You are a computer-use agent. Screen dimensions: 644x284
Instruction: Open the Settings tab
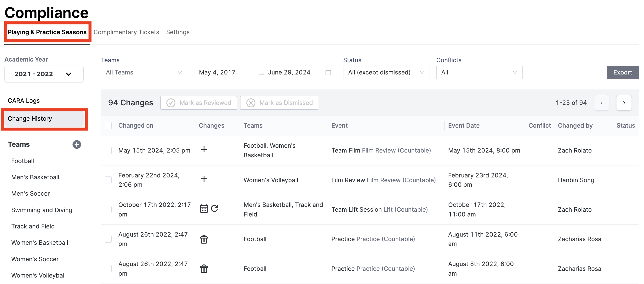point(178,32)
